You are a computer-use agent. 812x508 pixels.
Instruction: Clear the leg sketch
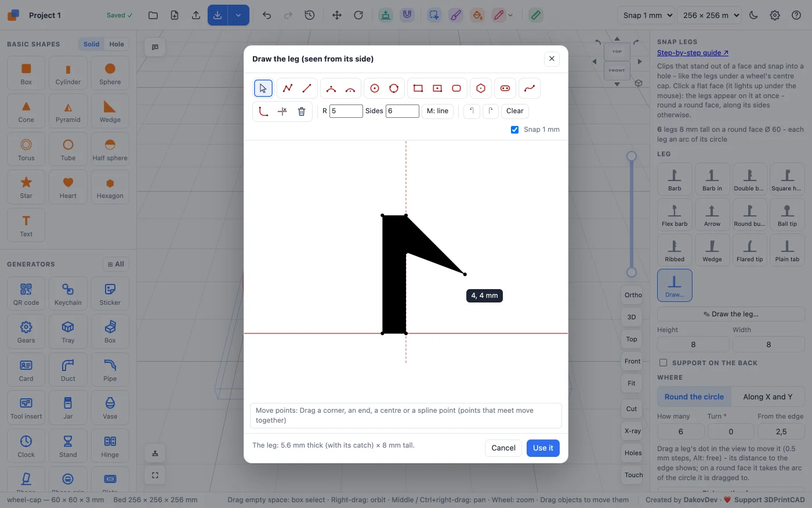pyautogui.click(x=514, y=111)
